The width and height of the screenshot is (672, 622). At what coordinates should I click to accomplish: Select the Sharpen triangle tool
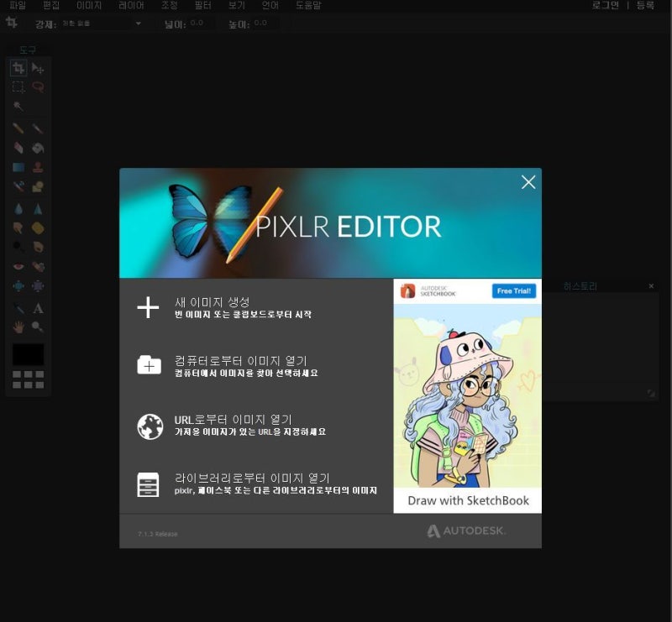38,209
